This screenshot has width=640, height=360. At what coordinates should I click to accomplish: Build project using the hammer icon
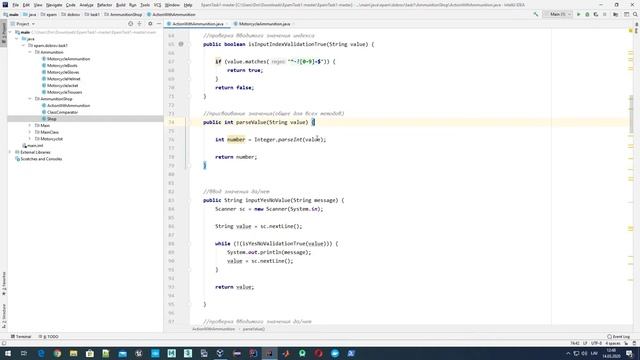pyautogui.click(x=536, y=14)
